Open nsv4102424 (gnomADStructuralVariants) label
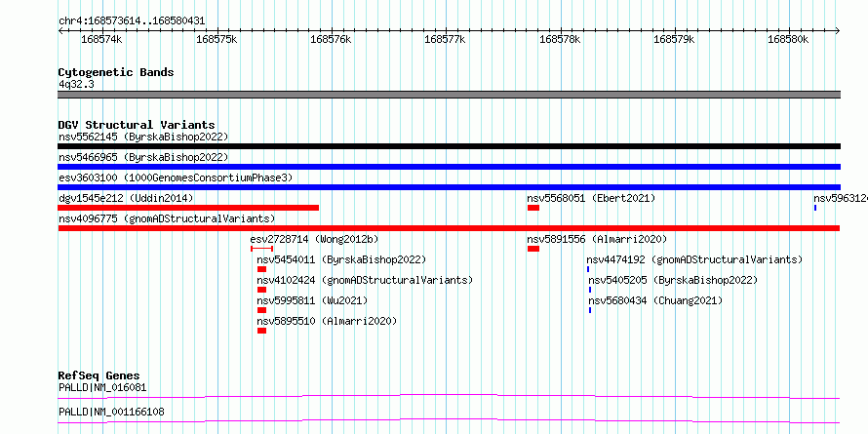This screenshot has width=868, height=434. (x=365, y=280)
